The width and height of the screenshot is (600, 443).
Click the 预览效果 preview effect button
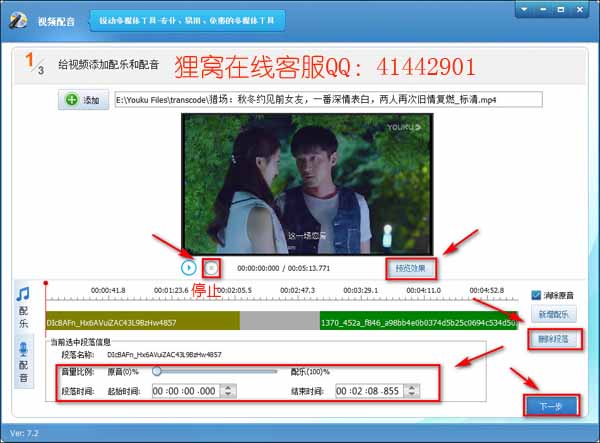click(411, 268)
